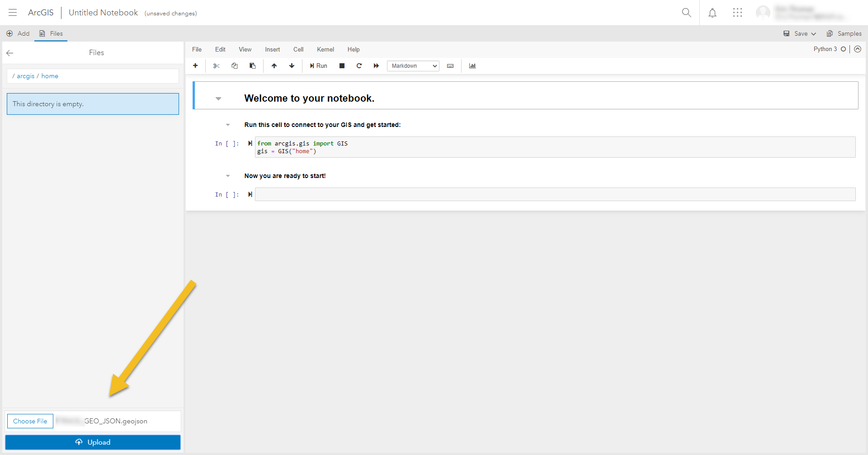868x455 pixels.
Task: Collapse the 'Now you are ready' section
Action: coord(228,176)
